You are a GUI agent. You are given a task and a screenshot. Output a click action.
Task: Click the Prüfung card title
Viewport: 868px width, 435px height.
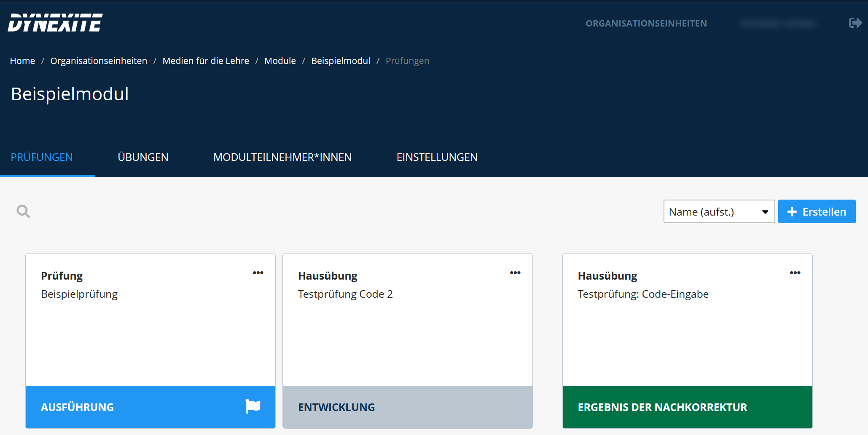62,276
